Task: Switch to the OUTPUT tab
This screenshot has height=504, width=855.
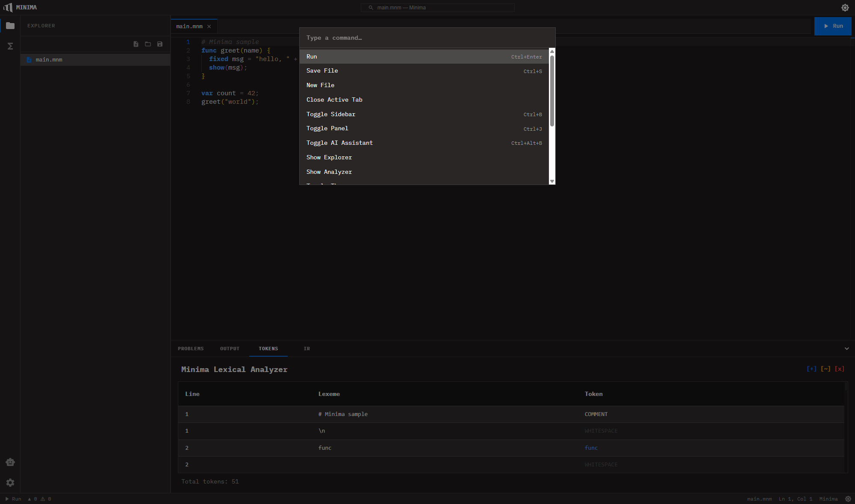Action: [x=230, y=349]
